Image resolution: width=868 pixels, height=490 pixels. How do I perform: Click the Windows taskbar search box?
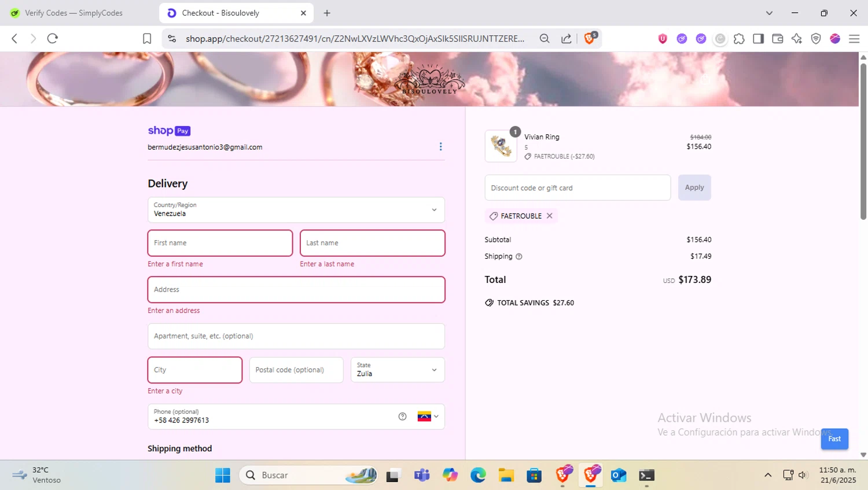[x=308, y=475]
